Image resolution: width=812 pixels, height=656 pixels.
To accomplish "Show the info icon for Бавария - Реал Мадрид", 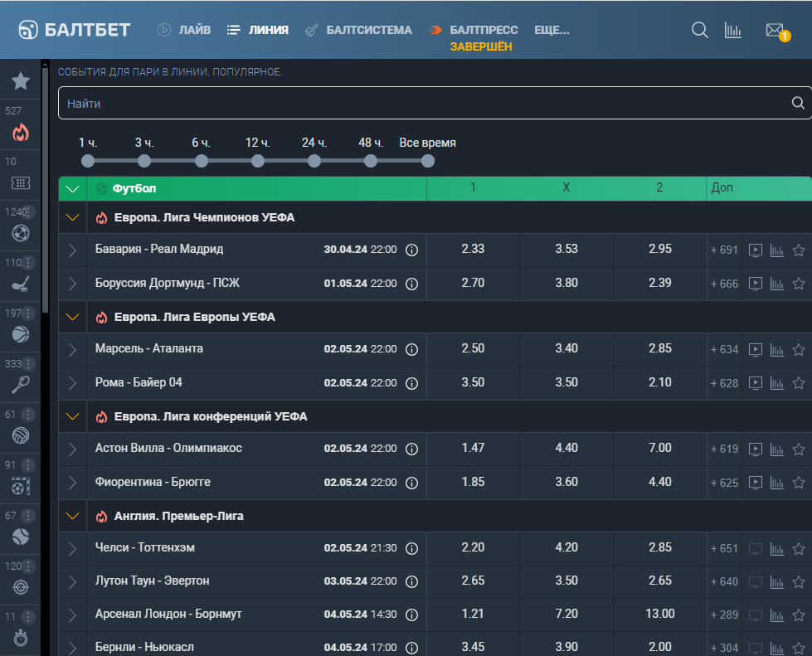I will [x=411, y=250].
